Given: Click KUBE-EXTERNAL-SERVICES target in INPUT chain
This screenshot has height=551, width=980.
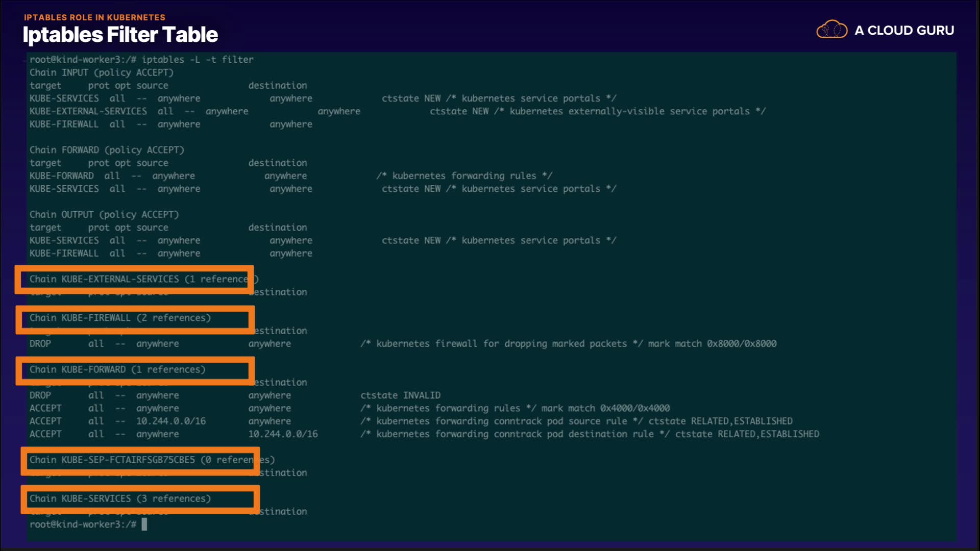Looking at the screenshot, I should (x=88, y=111).
